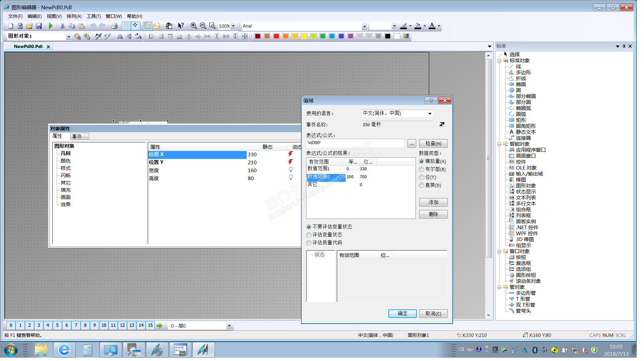644x361 pixels.
Task: Toggle the grid display icon
Action: coord(126,26)
